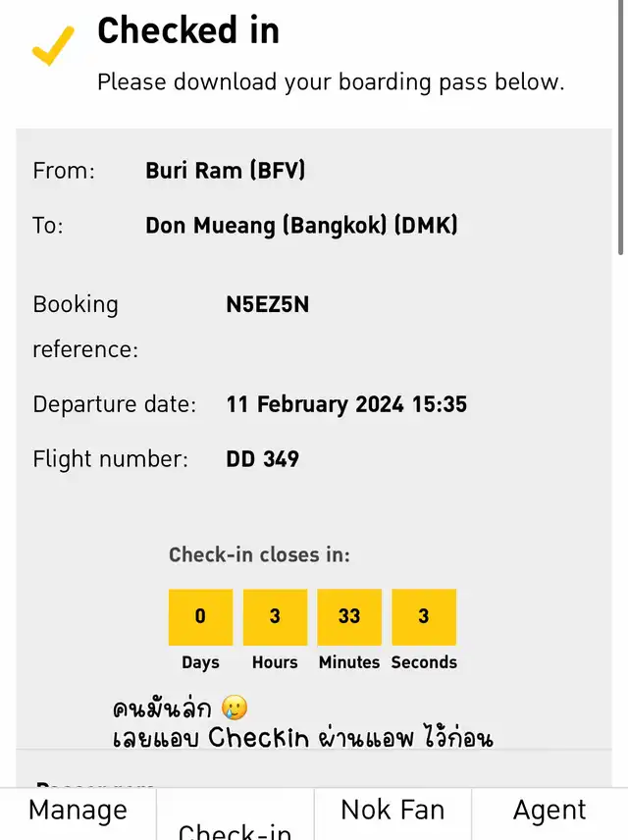The image size is (628, 840).
Task: Tap the download boarding pass message
Action: pos(331,81)
